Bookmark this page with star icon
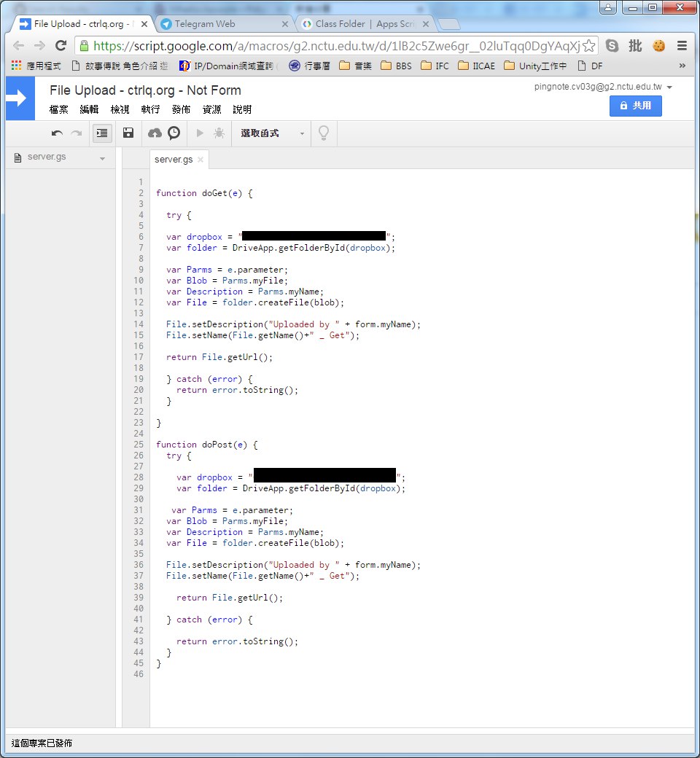This screenshot has width=700, height=758. tap(588, 46)
